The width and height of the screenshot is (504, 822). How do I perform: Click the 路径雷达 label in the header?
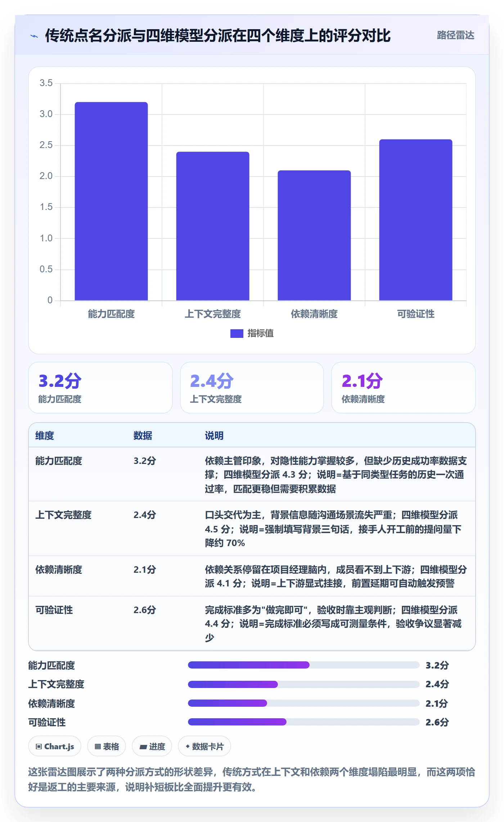click(455, 35)
